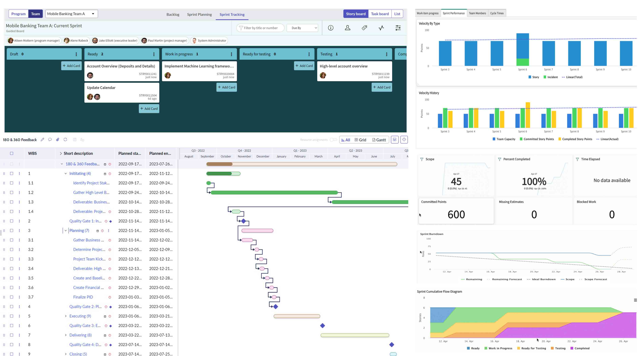The image size is (644, 356).
Task: Click the user assignments icon on the board toolbar
Action: point(347,28)
